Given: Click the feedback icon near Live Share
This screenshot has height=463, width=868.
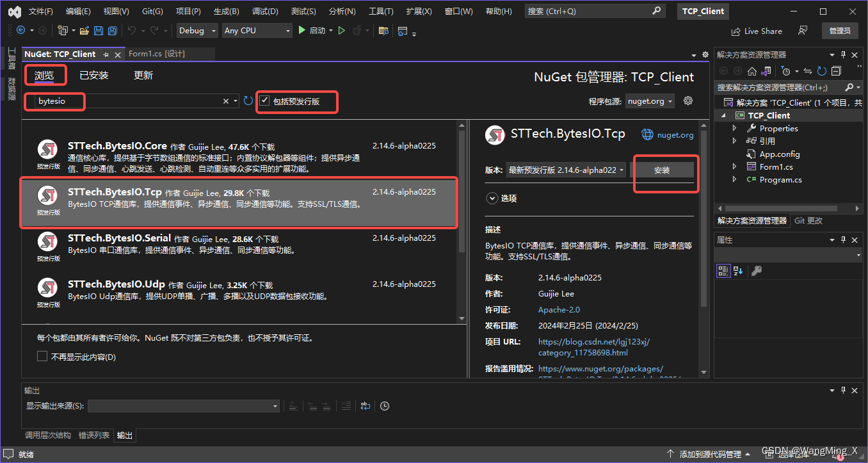Looking at the screenshot, I should tap(803, 30).
